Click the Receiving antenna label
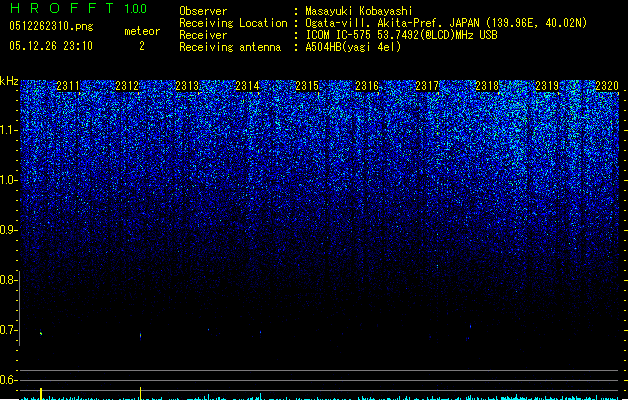The image size is (629, 400). click(x=230, y=47)
